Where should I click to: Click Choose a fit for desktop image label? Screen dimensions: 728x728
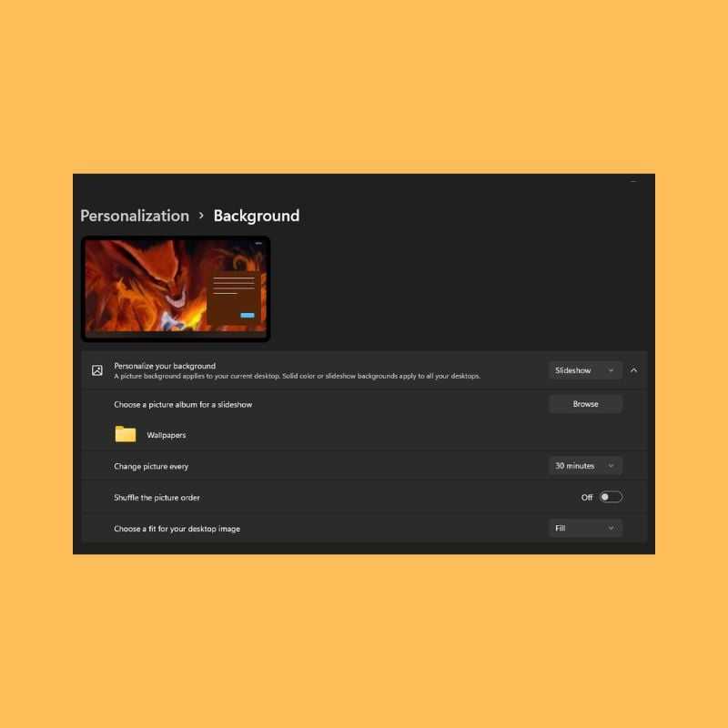pos(177,529)
